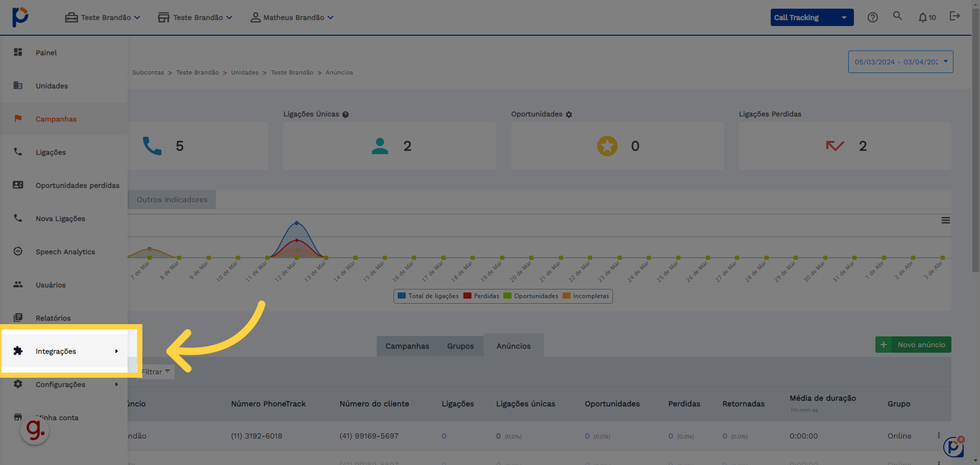980x465 pixels.
Task: Open first Teste Brandão breadcrumb link
Action: [198, 72]
